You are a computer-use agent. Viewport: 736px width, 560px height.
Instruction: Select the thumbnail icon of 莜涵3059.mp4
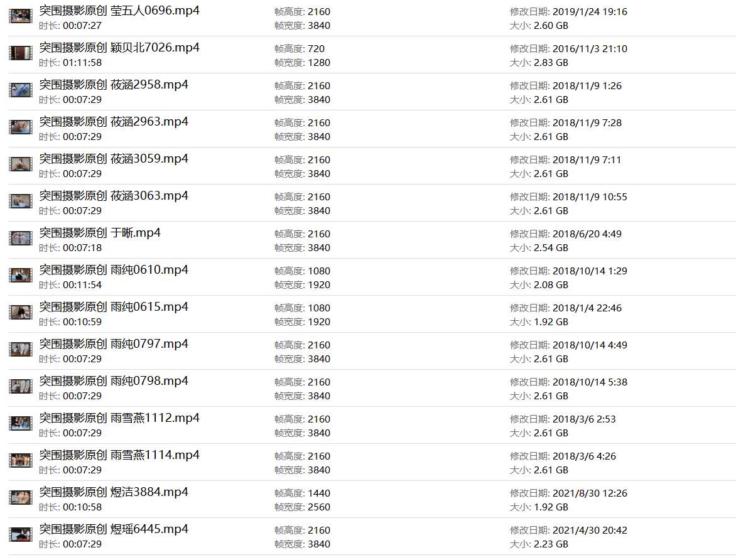coord(20,164)
